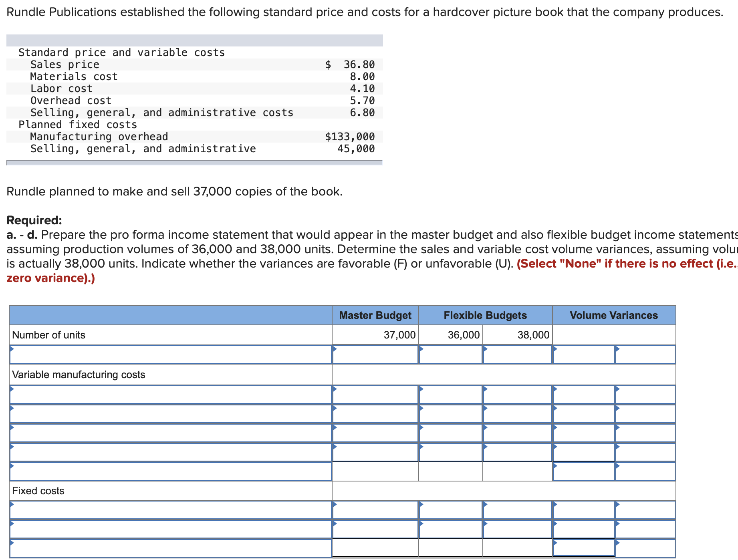Viewport: 738px width, 560px height.
Task: Select F/U dropdown, fourth row under Variable manufacturing costs
Action: 645,452
